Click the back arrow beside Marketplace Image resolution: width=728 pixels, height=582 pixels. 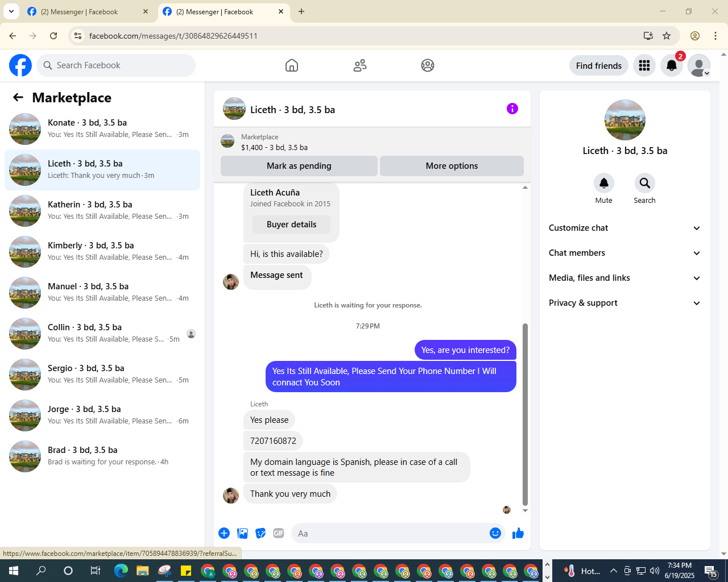point(18,98)
